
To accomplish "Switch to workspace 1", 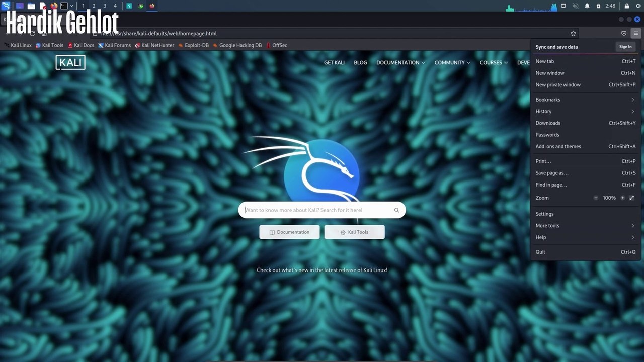I will (83, 6).
